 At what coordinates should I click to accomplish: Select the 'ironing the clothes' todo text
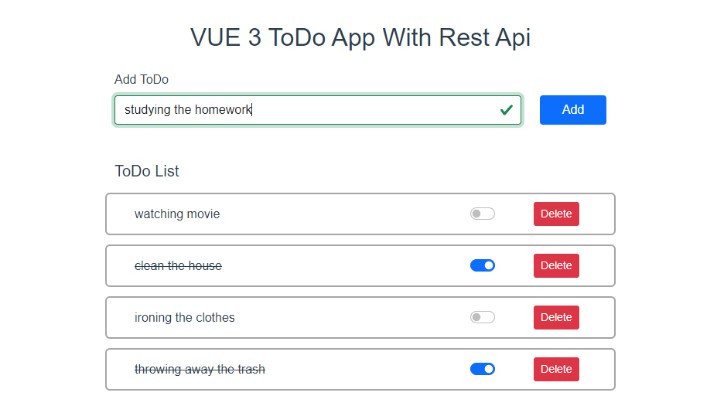tap(184, 318)
